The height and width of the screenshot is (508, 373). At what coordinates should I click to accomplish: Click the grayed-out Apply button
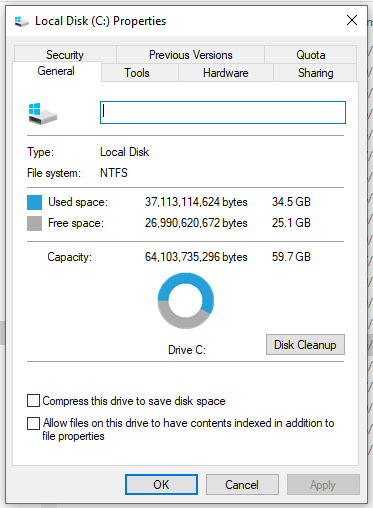[323, 485]
